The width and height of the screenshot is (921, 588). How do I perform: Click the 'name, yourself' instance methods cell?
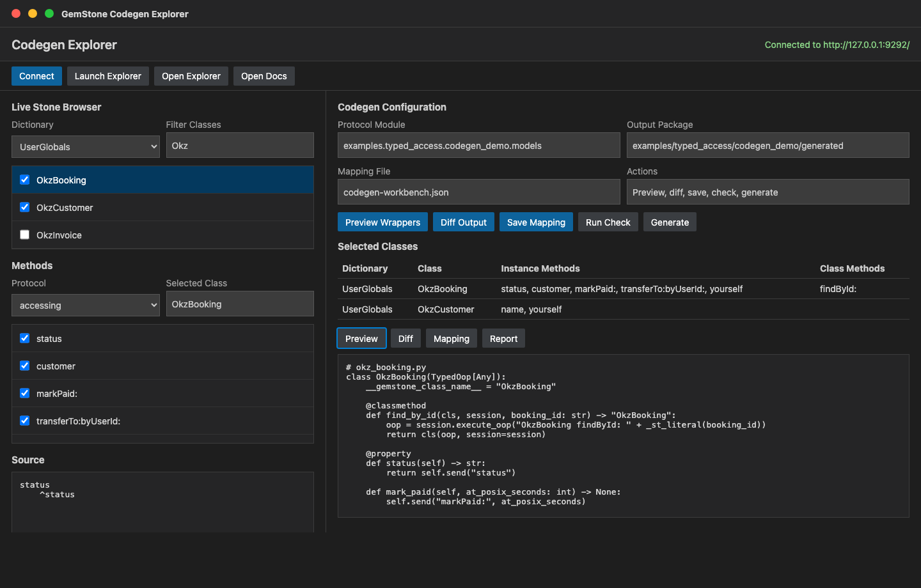(531, 309)
